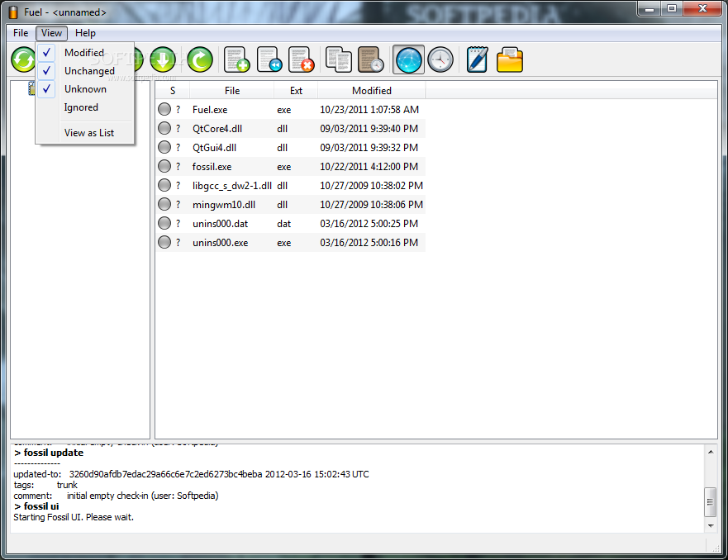Maximize the Fuel window
The image size is (728, 560).
671,8
